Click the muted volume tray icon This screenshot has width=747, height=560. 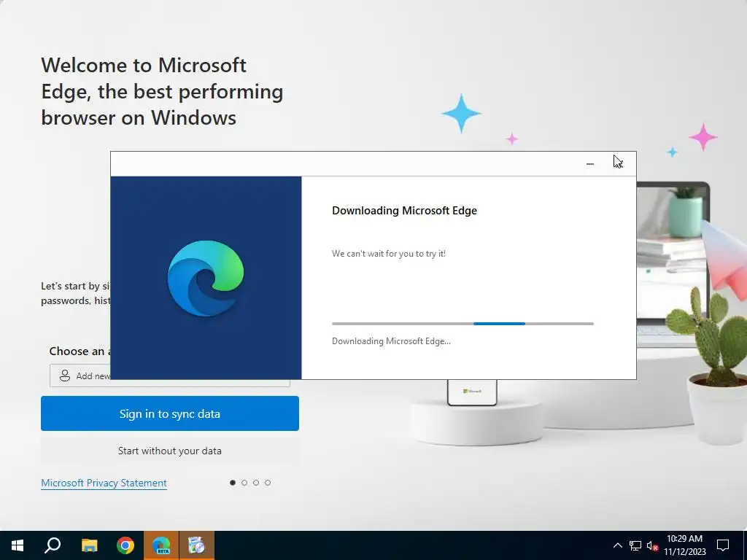pyautogui.click(x=652, y=545)
